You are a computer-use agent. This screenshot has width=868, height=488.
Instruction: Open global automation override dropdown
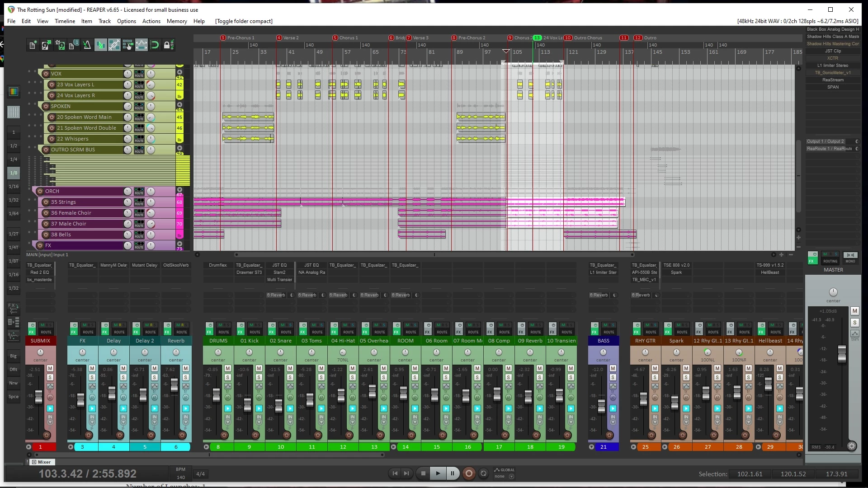pyautogui.click(x=511, y=476)
